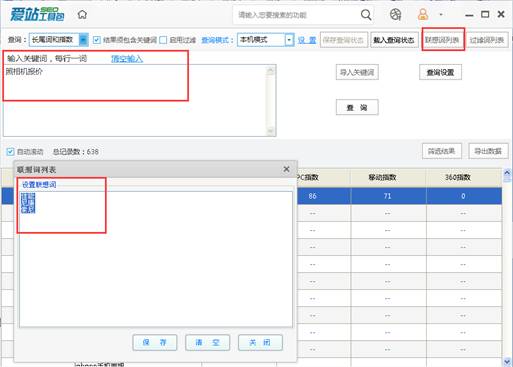
Task: Click the 爱站SEO工具包 logo
Action: (37, 15)
